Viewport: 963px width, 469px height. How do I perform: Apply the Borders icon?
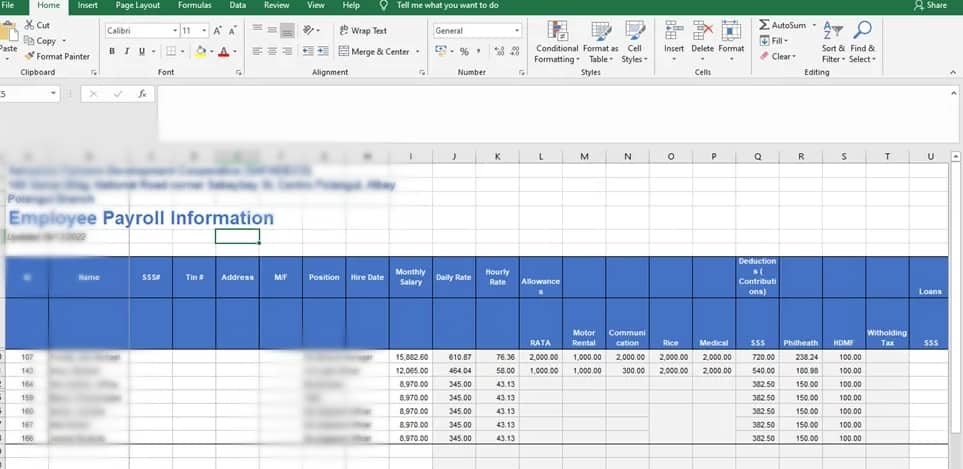[171, 52]
